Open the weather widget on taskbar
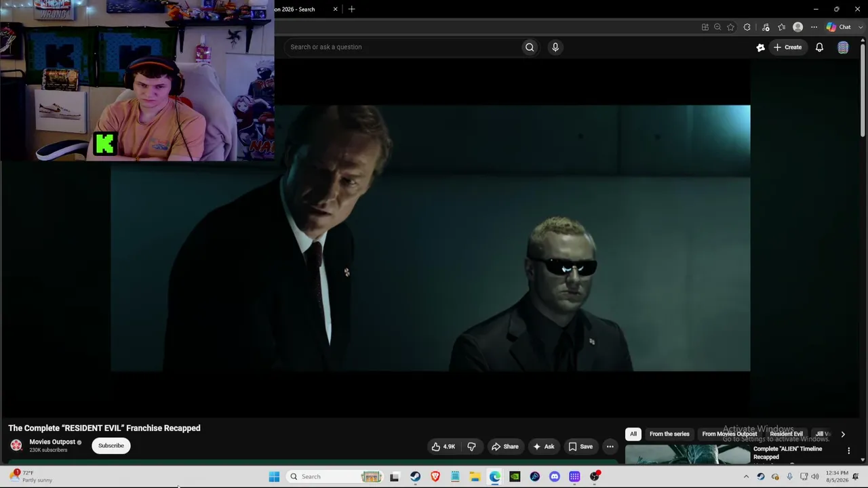The height and width of the screenshot is (488, 868). [33, 476]
